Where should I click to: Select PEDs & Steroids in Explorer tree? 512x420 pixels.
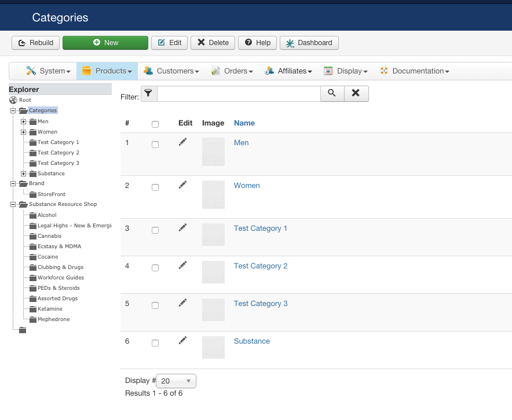click(x=58, y=288)
